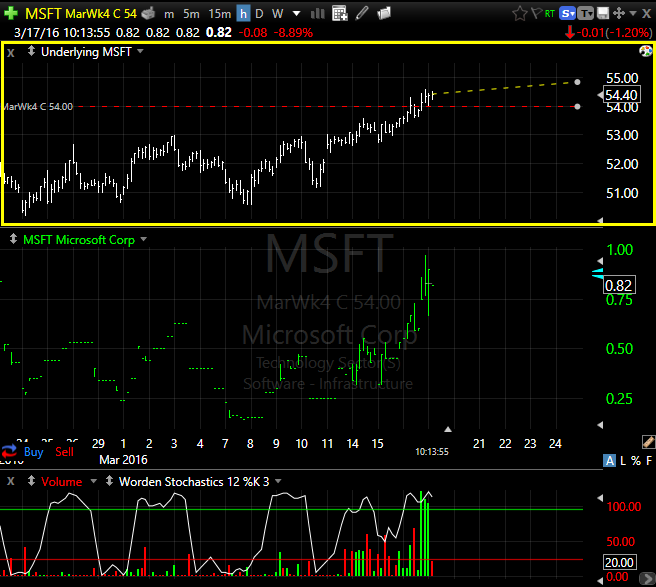656x587 pixels.
Task: Switch to the 5m timeframe
Action: pyautogui.click(x=191, y=14)
